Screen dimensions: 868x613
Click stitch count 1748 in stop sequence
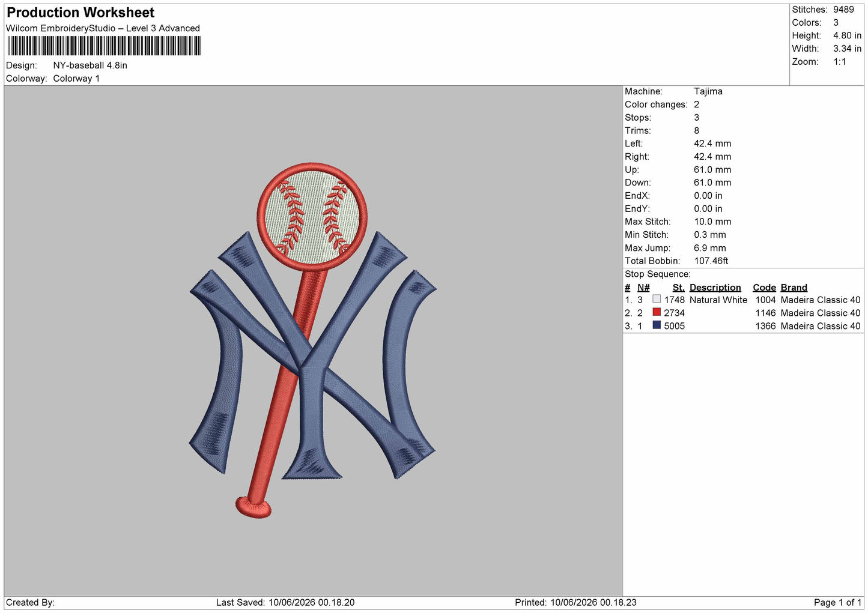(x=675, y=300)
